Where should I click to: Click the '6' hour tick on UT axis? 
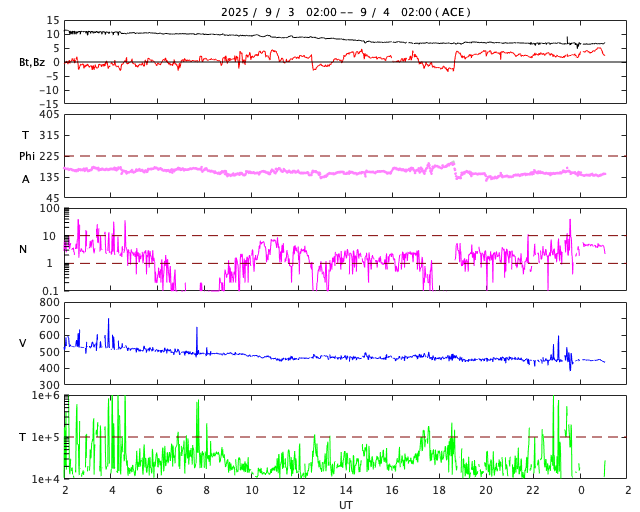tap(159, 490)
